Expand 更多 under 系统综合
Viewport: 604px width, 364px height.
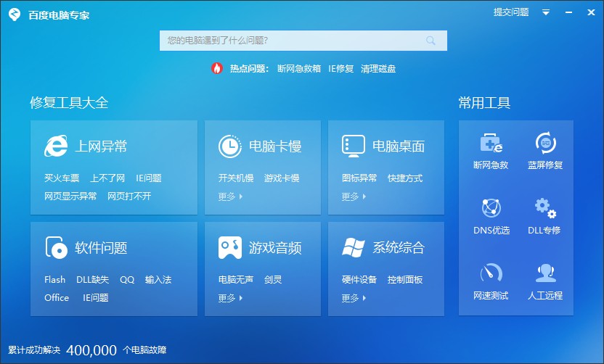coord(354,298)
